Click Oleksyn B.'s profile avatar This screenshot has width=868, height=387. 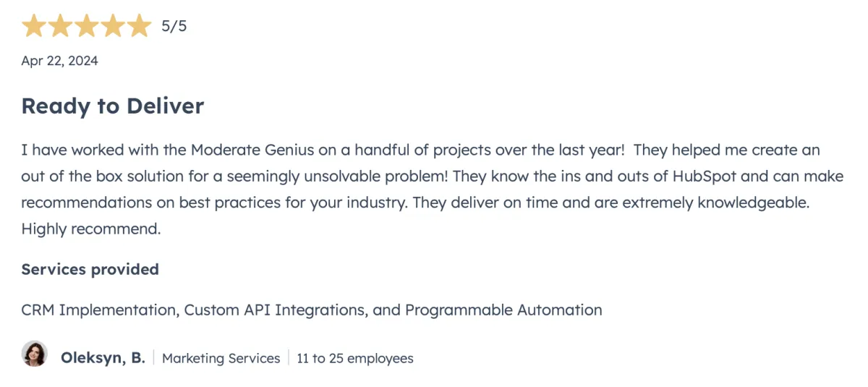pos(35,354)
